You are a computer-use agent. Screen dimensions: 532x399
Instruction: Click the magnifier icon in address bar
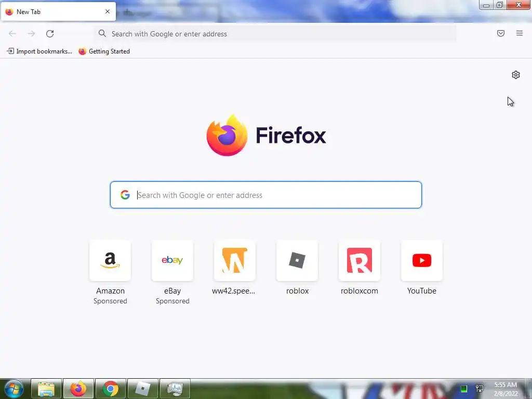tap(102, 33)
